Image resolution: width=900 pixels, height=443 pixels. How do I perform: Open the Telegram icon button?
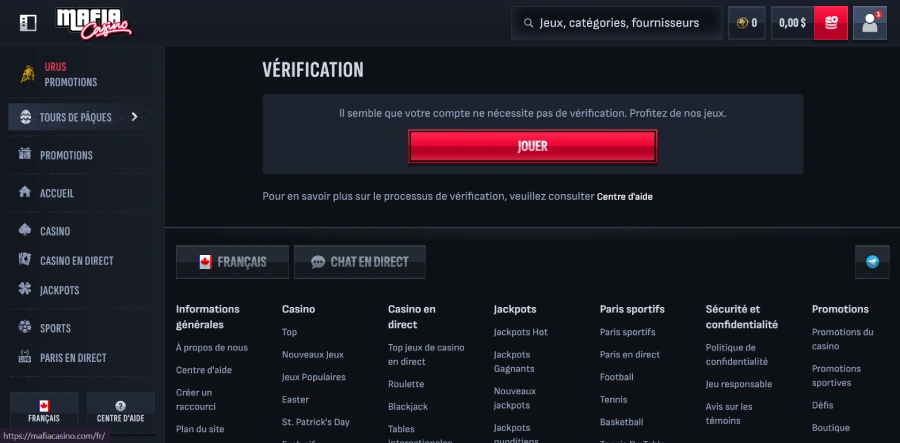pyautogui.click(x=872, y=262)
